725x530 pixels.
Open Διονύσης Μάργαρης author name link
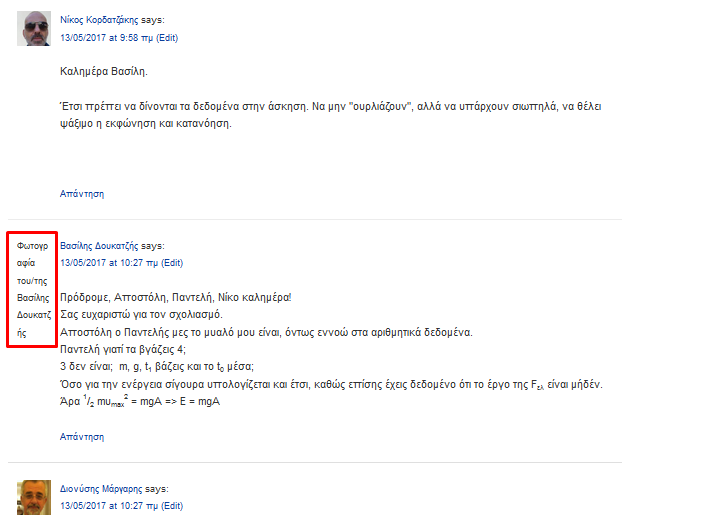tap(101, 489)
